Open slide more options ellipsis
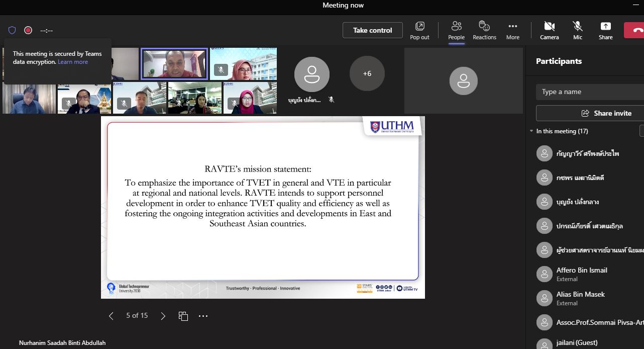 [203, 316]
